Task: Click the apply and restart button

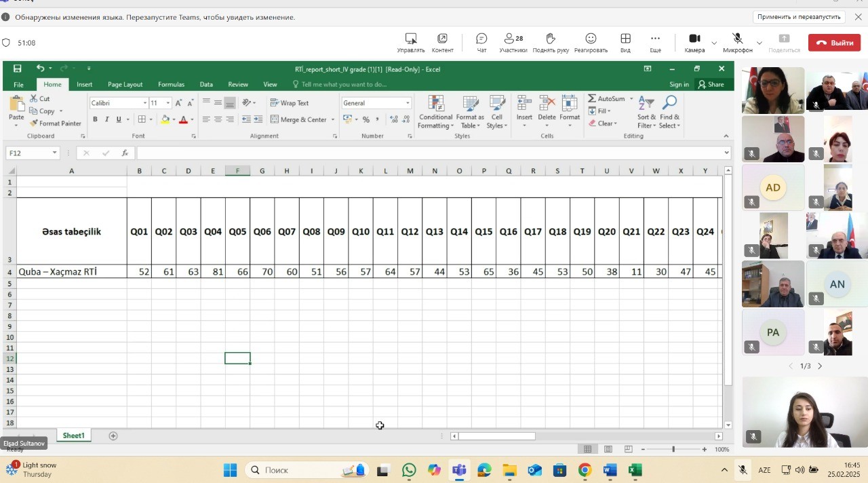Action: tap(799, 17)
